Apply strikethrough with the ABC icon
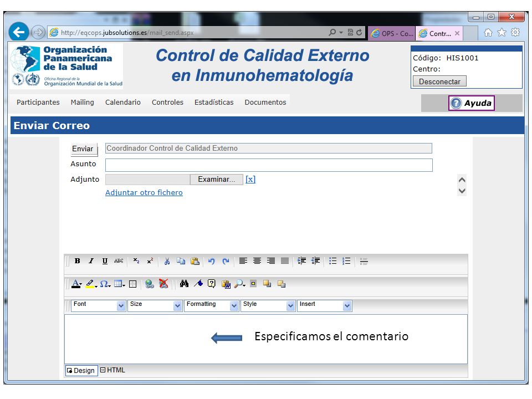 (x=119, y=261)
